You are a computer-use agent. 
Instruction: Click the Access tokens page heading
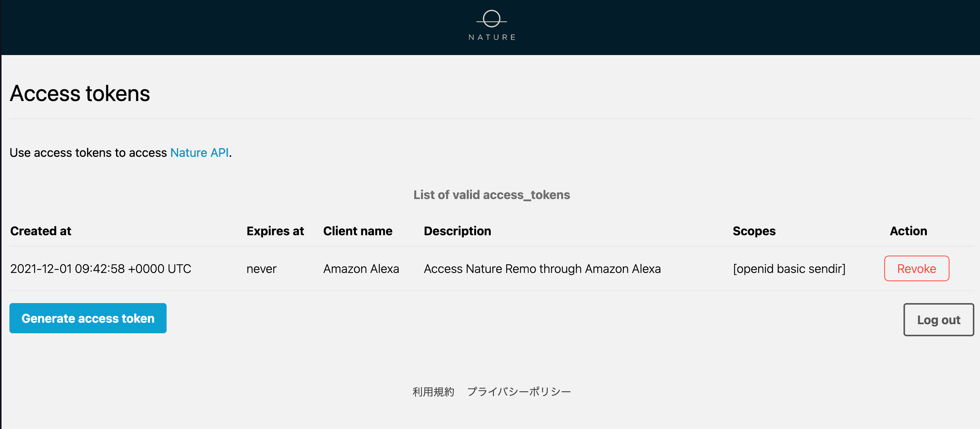80,93
